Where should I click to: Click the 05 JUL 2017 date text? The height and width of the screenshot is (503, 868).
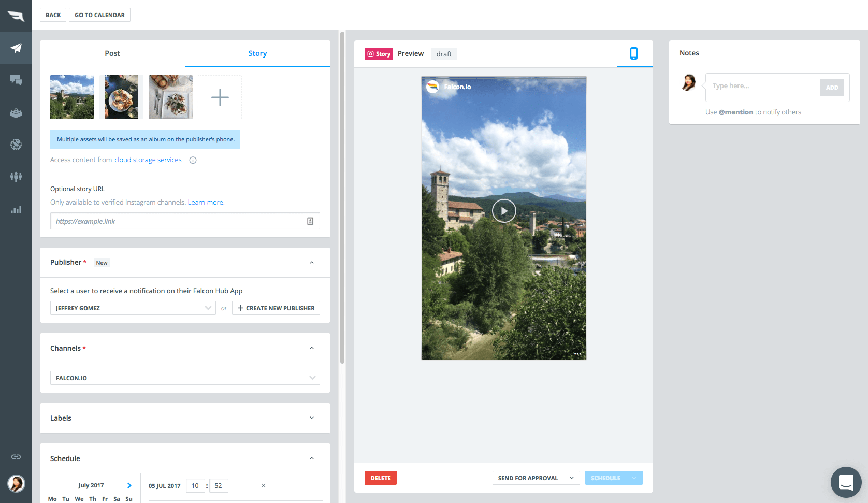165,486
